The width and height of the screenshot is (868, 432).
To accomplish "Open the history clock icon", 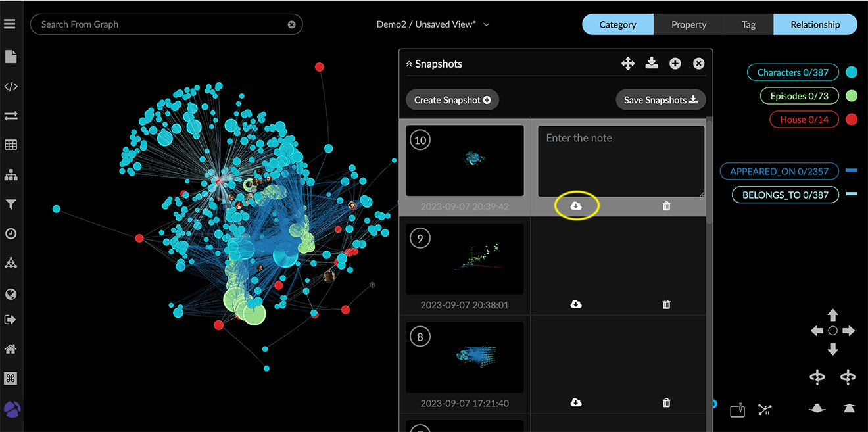I will click(11, 233).
